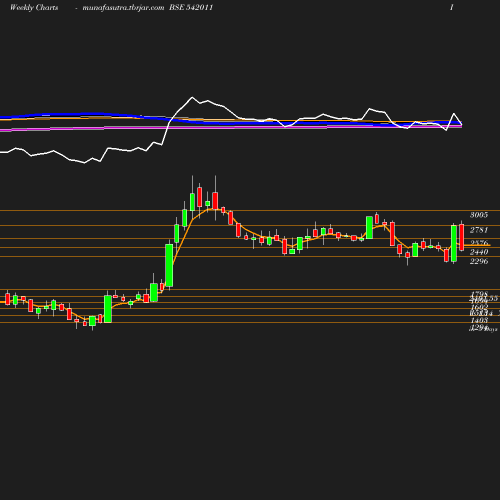Click the 2296 price level label

point(479,261)
